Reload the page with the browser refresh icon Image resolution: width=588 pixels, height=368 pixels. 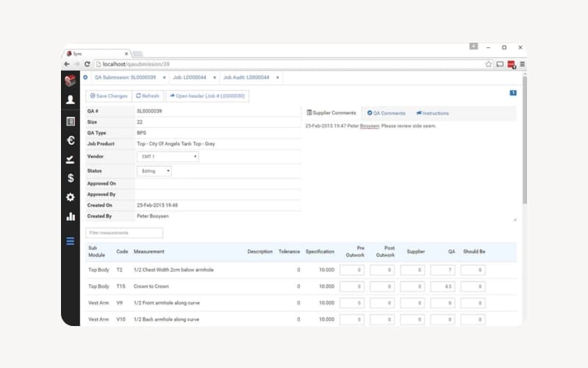[x=87, y=64]
